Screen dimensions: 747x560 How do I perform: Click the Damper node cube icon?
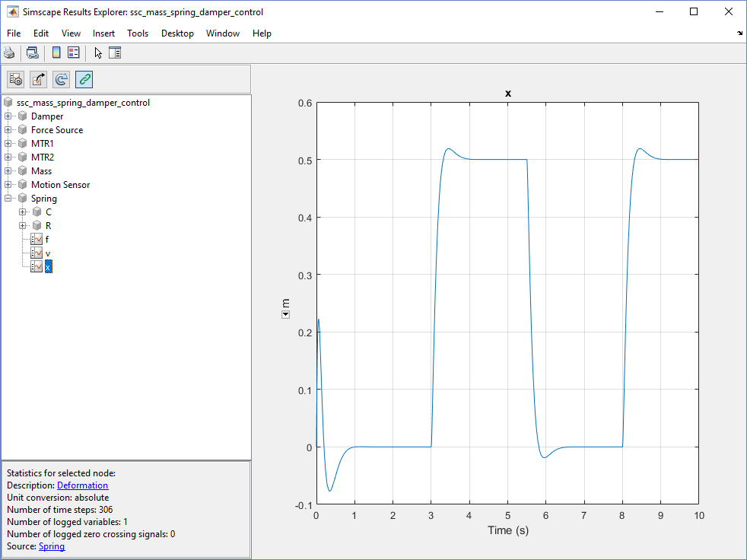(22, 116)
